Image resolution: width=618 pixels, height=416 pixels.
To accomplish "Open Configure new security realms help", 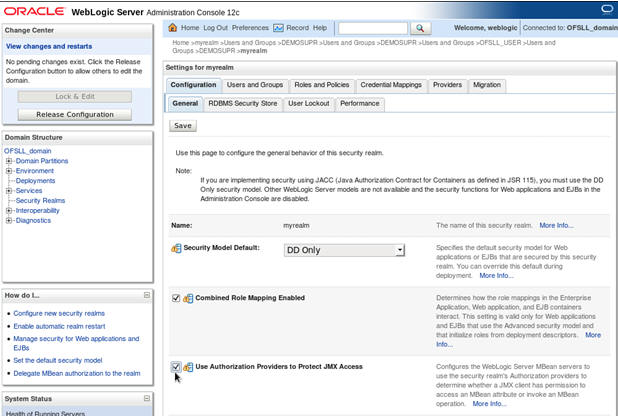I will pyautogui.click(x=59, y=313).
